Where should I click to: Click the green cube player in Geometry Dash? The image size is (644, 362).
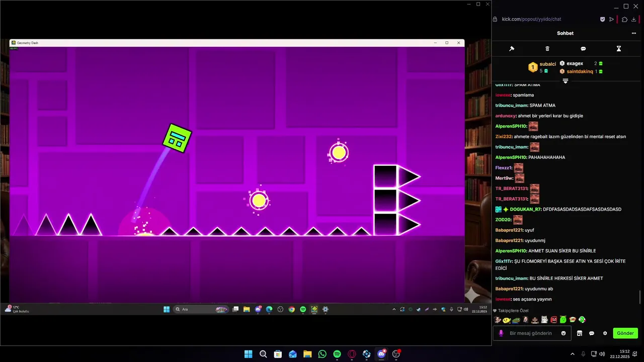[177, 138]
